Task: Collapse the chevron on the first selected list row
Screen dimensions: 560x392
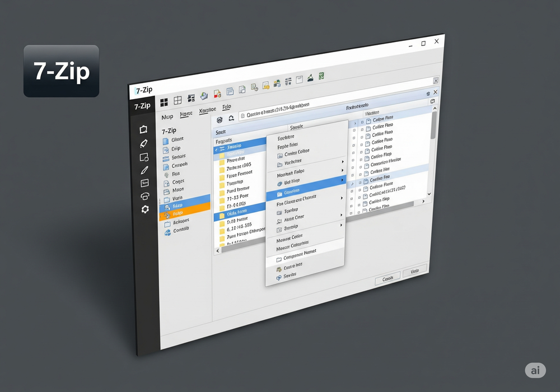Action: pos(216,150)
